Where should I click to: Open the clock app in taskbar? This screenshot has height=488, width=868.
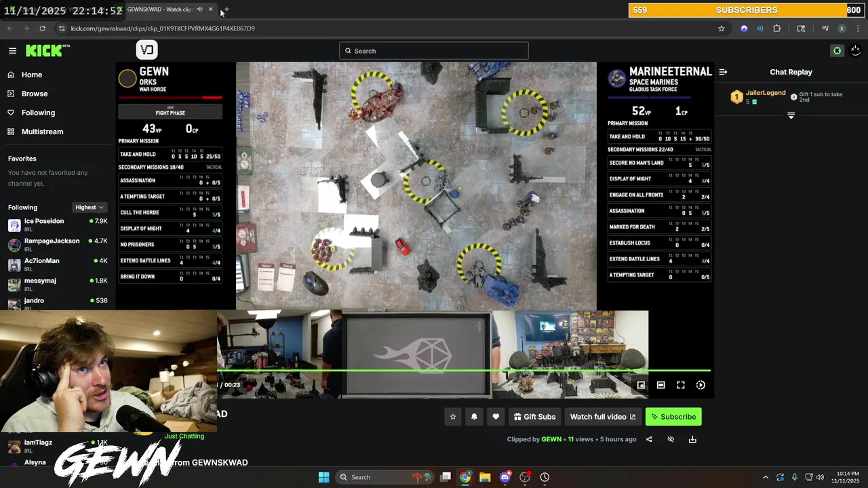[x=545, y=477]
